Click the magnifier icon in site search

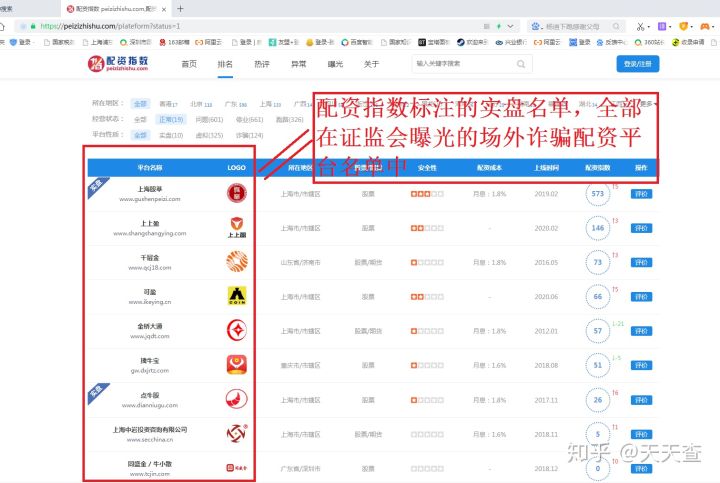521,64
